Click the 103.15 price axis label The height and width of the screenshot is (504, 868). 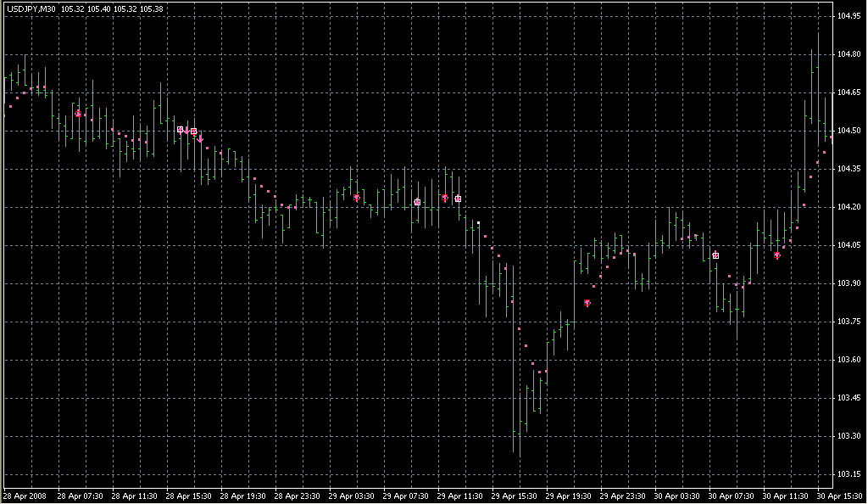[849, 474]
